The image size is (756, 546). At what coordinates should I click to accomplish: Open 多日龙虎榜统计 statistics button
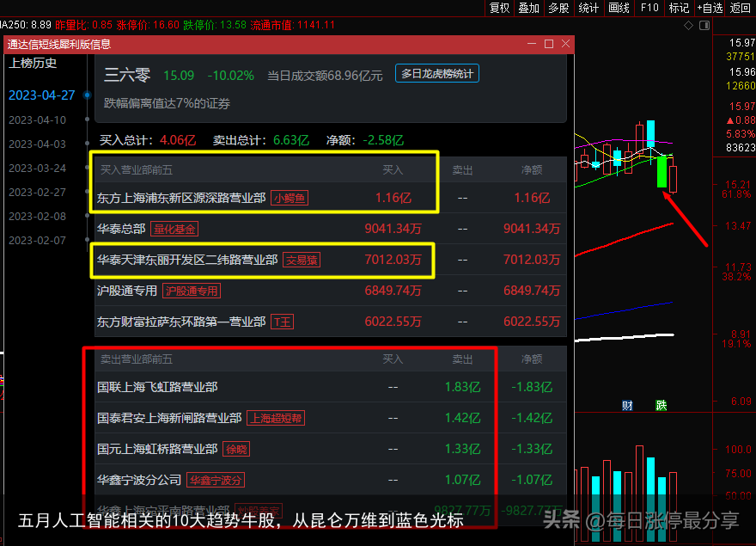pos(436,73)
